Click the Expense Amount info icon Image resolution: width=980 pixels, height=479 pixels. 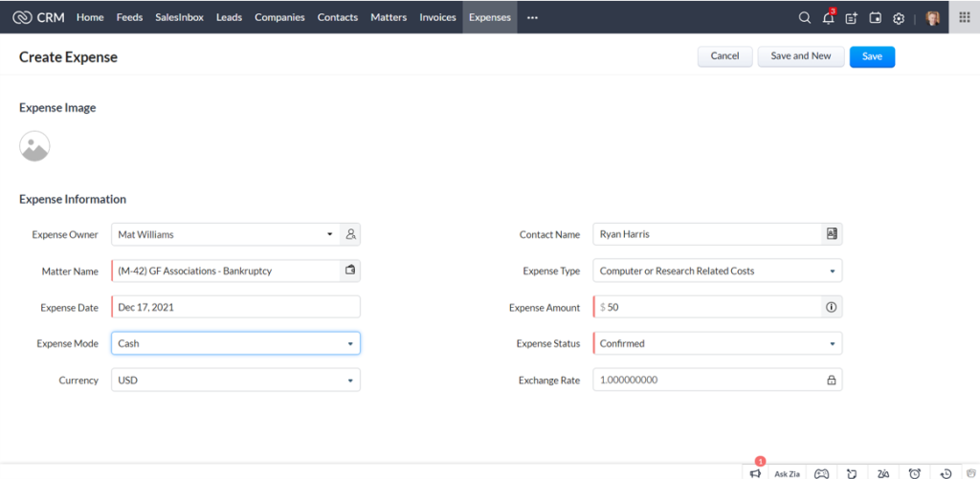pyautogui.click(x=831, y=308)
